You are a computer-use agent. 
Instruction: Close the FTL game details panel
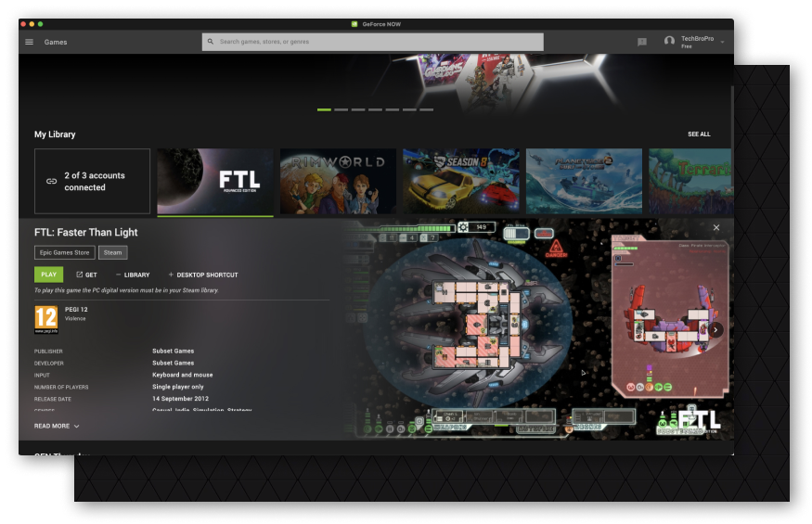tap(716, 228)
